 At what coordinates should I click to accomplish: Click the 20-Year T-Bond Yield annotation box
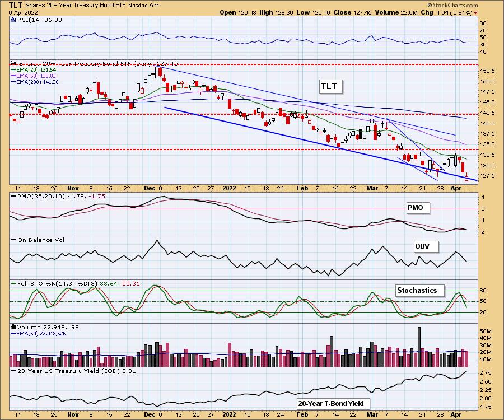pyautogui.click(x=333, y=404)
